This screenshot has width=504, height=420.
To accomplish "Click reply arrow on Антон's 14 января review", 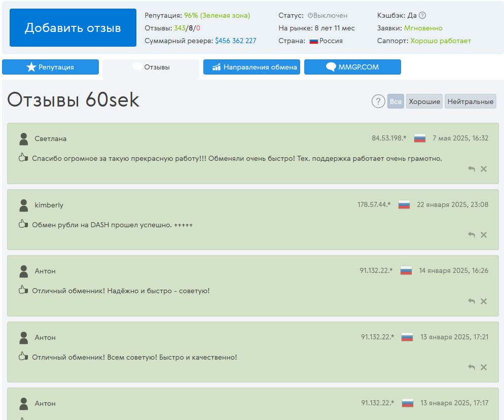I will (472, 301).
